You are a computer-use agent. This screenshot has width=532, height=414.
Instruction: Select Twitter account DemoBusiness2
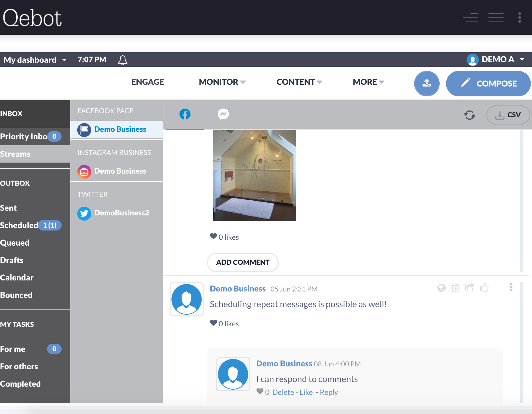[116, 213]
